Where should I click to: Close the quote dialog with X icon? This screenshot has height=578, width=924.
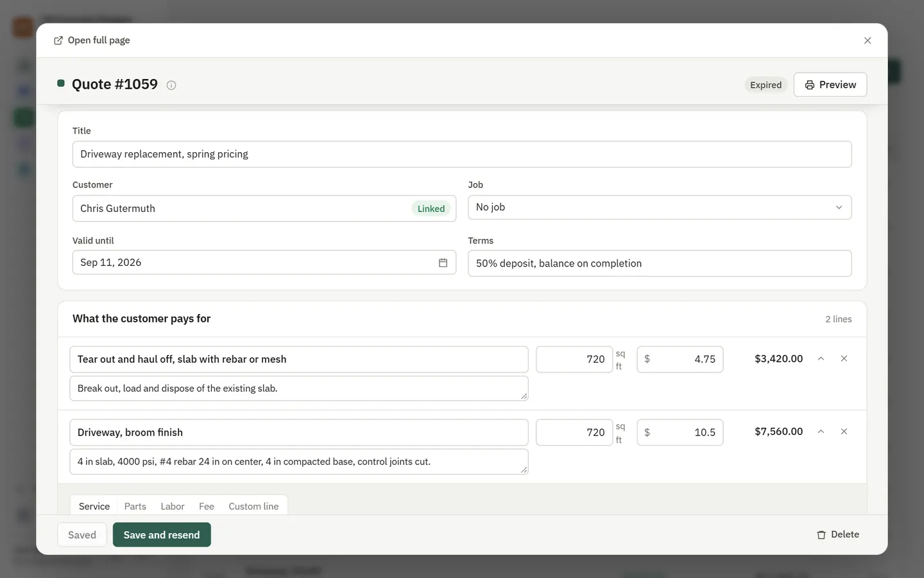(868, 40)
